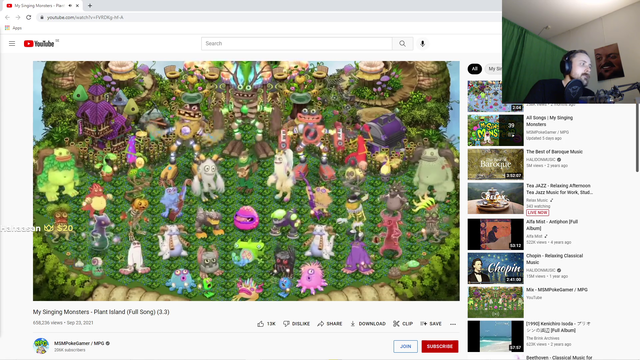Open a new browser tab
This screenshot has width=640, height=360.
pos(90,6)
